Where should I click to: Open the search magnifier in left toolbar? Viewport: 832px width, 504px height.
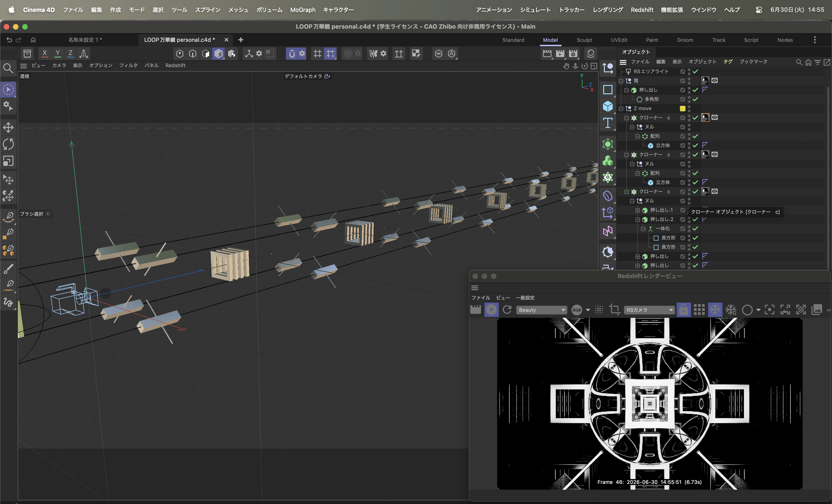click(x=8, y=69)
